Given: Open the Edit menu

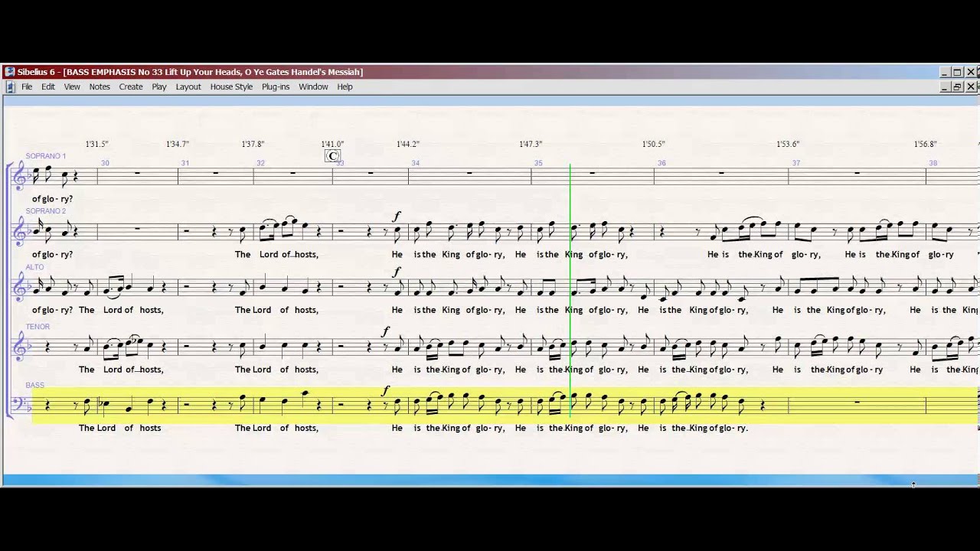Looking at the screenshot, I should tap(48, 87).
